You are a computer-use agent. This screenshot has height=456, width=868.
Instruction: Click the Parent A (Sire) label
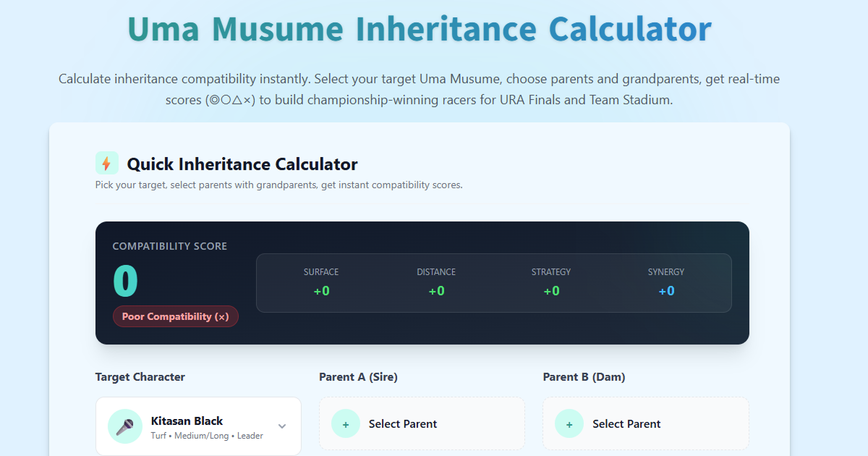point(358,377)
